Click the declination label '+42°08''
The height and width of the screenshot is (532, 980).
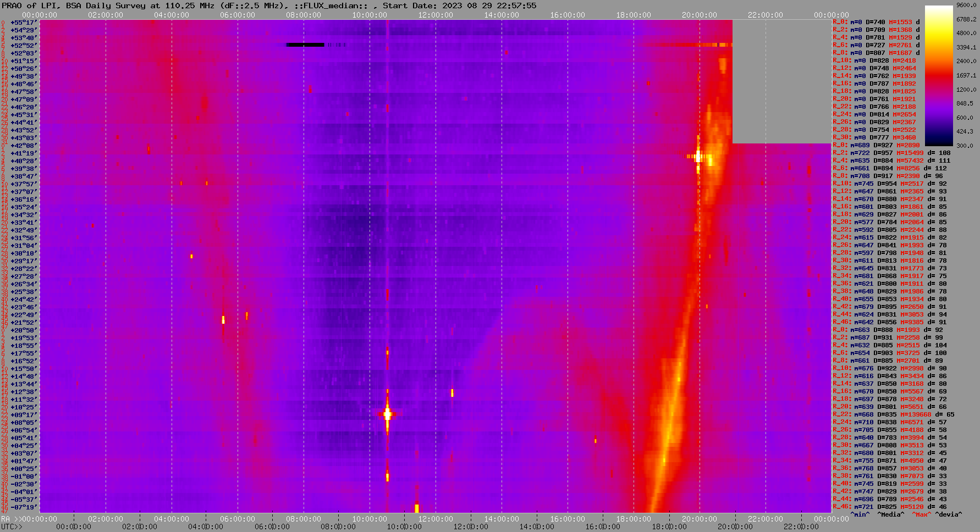[24, 146]
